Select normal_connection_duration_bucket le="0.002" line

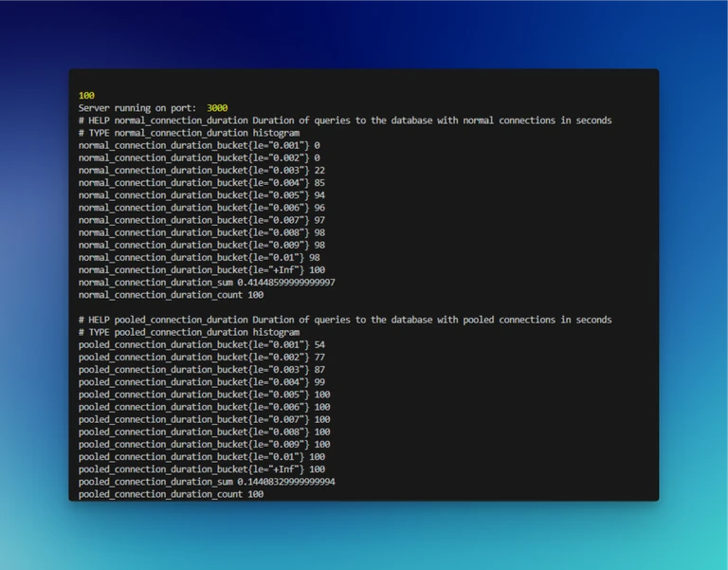pos(199,158)
